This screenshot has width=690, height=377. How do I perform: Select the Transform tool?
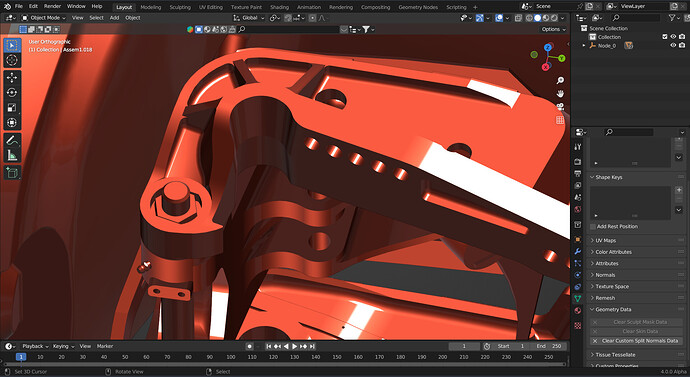pos(12,123)
